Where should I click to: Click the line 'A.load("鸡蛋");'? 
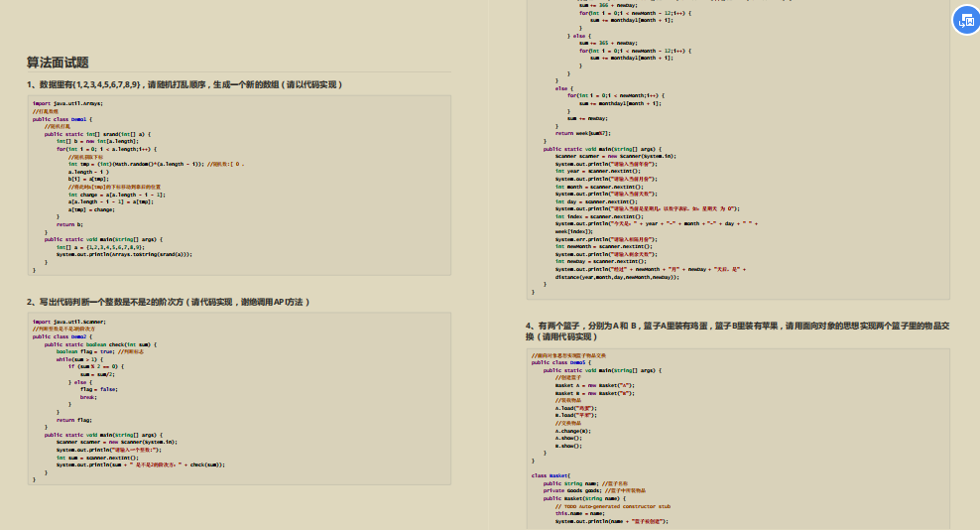[x=575, y=408]
